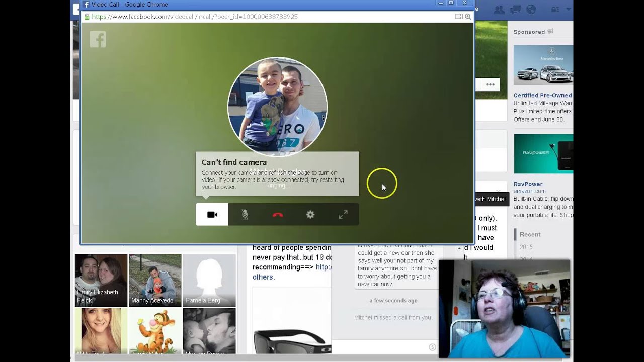Jump to 2015 in the timeline
This screenshot has height=362, width=644.
[x=526, y=247]
